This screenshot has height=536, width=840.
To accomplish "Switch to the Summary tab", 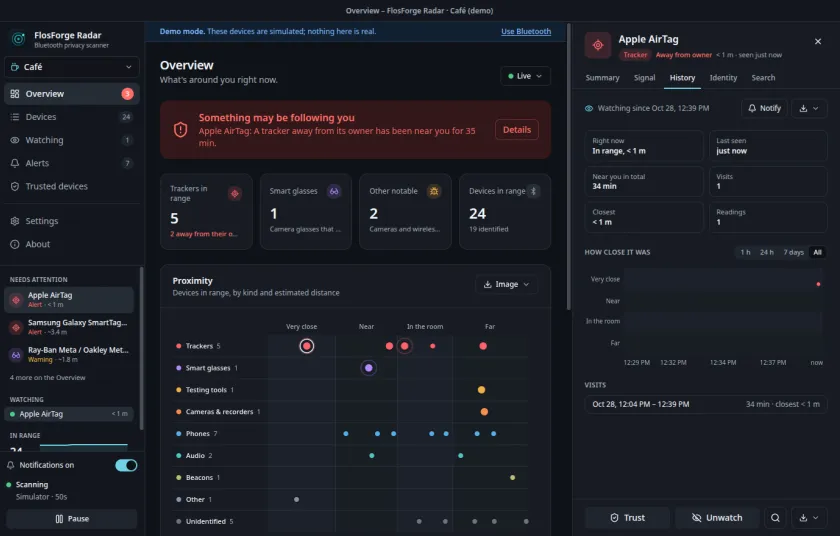I will [x=602, y=78].
